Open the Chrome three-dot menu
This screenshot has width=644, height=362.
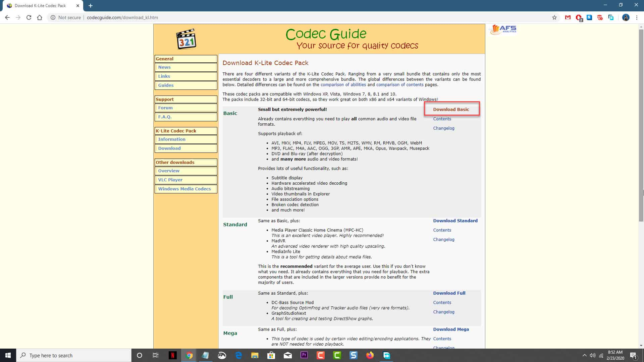tap(637, 17)
